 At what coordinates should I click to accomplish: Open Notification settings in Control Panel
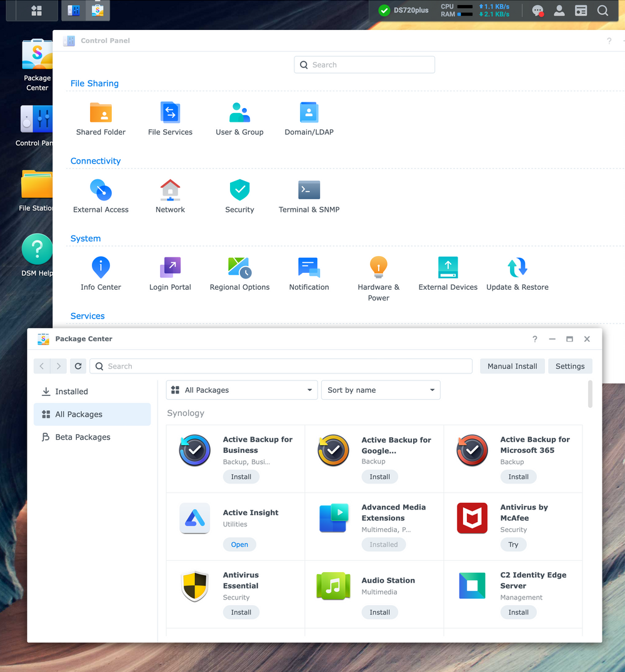pos(309,274)
